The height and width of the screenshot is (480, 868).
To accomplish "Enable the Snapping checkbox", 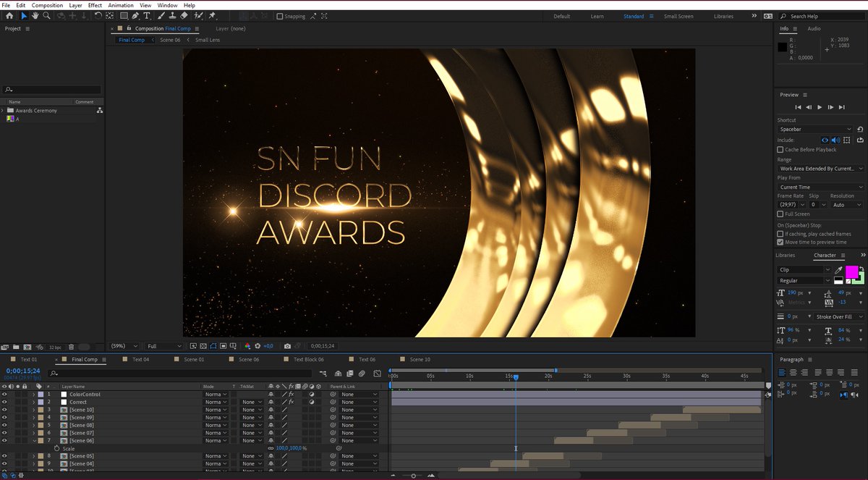I will coord(280,16).
